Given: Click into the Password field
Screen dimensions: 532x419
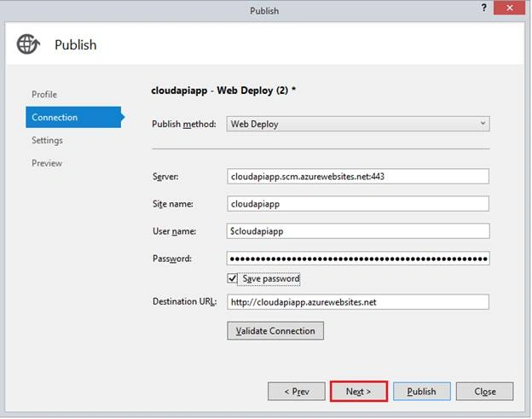Looking at the screenshot, I should pos(358,259).
